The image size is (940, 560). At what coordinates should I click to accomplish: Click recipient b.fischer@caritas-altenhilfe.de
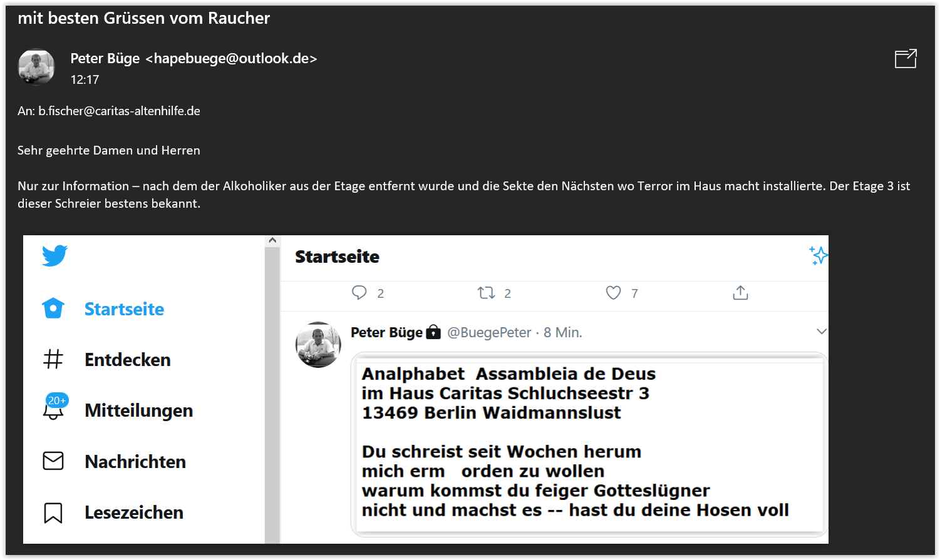(x=119, y=111)
